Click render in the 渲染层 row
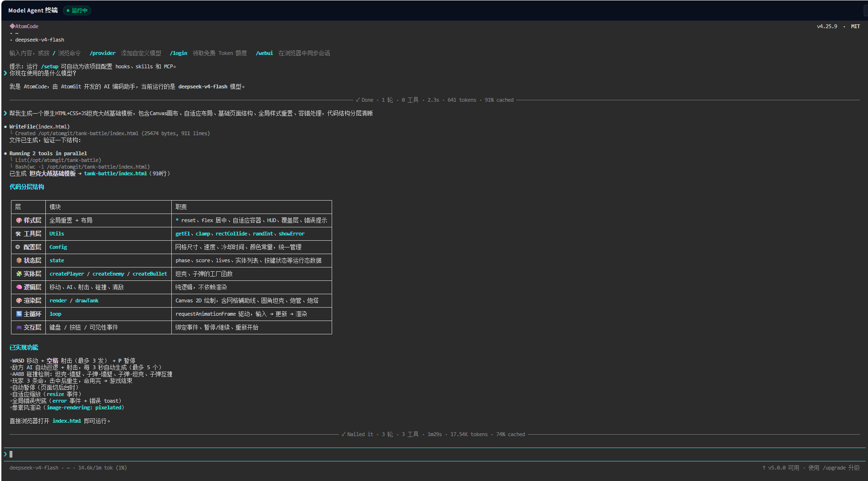 point(58,300)
